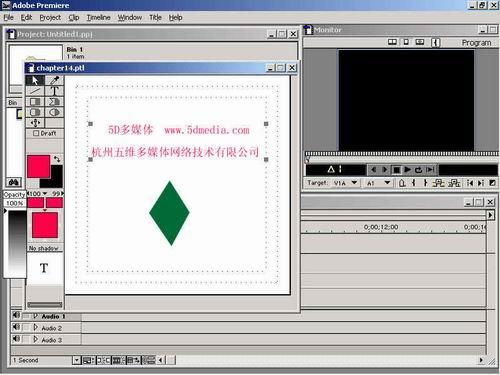Screen dimensions: 500x375
Task: Expand the Audio 1 track
Action: (x=36, y=316)
